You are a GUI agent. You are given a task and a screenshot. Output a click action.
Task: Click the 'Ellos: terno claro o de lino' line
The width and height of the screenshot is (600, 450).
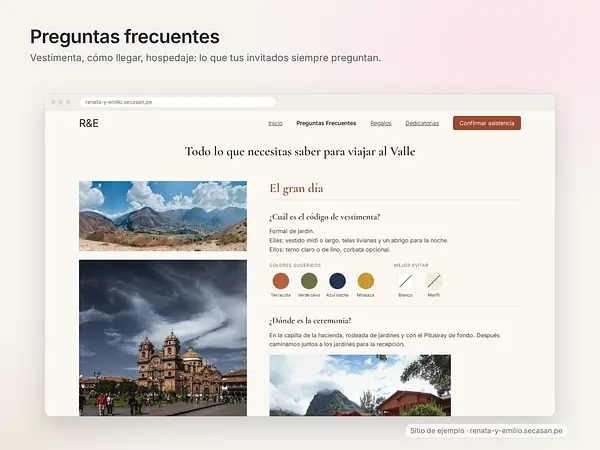click(x=330, y=249)
